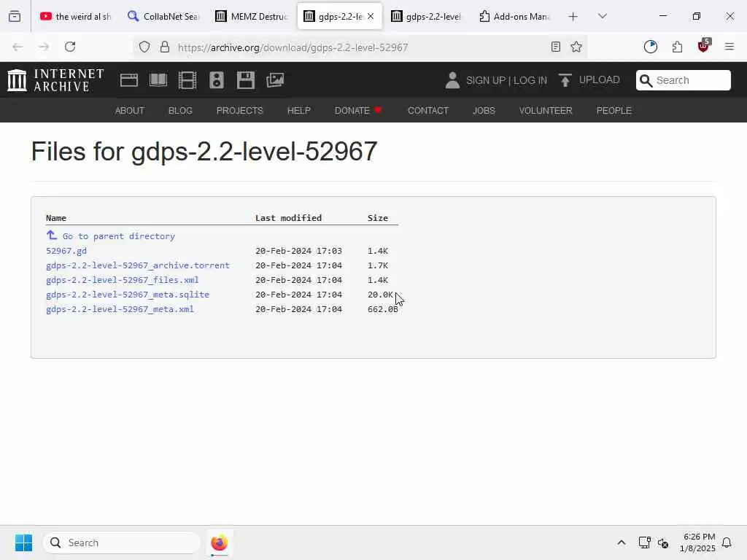The height and width of the screenshot is (560, 747).
Task: Open the VOLUNTEER menu item
Action: (x=546, y=111)
